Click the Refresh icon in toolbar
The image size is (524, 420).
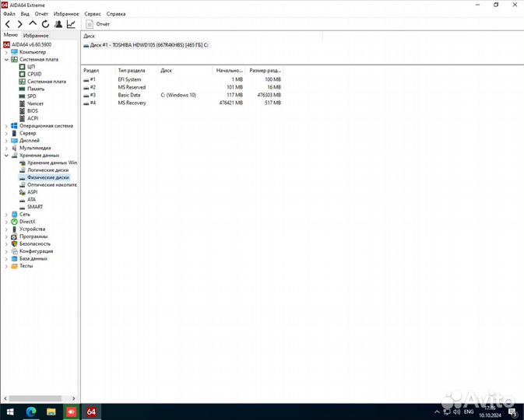pyautogui.click(x=45, y=24)
